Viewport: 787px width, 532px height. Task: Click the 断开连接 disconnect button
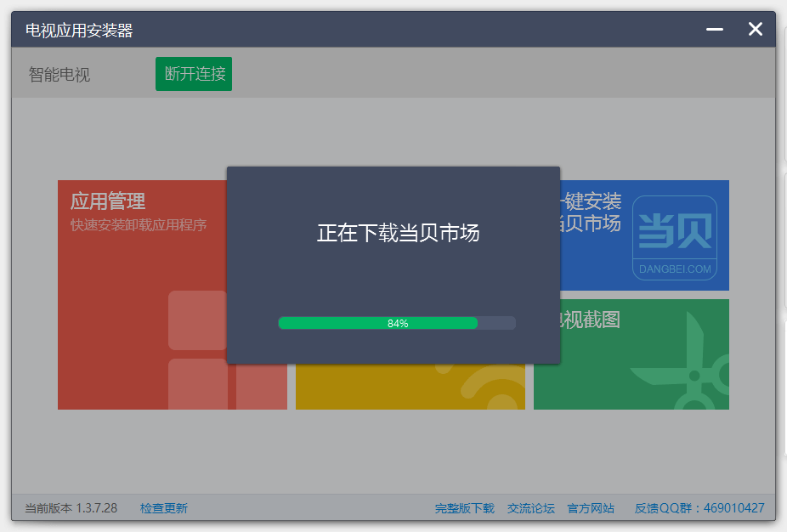194,74
